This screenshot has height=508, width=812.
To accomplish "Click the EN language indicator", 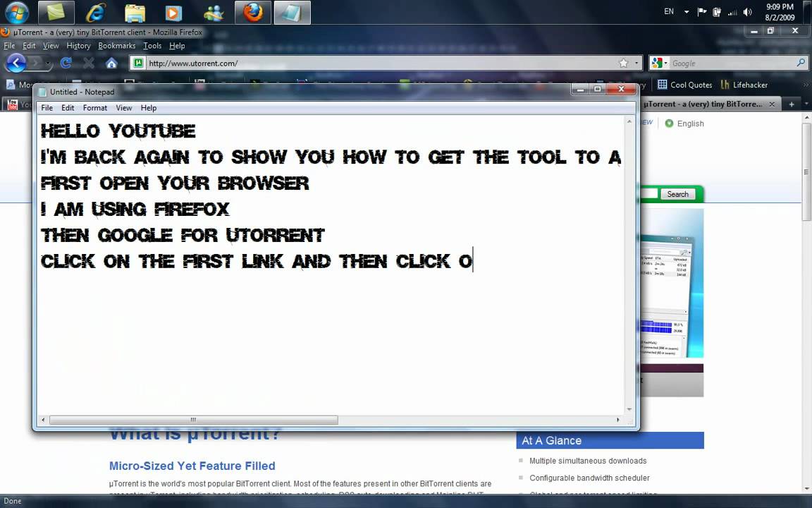I will (669, 11).
